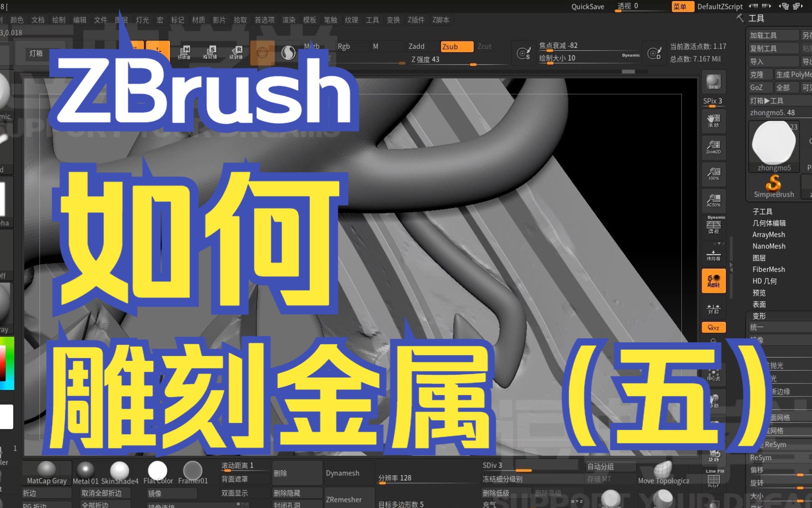812x508 pixels.
Task: Click the 加载工具 load tool button
Action: [x=773, y=35]
